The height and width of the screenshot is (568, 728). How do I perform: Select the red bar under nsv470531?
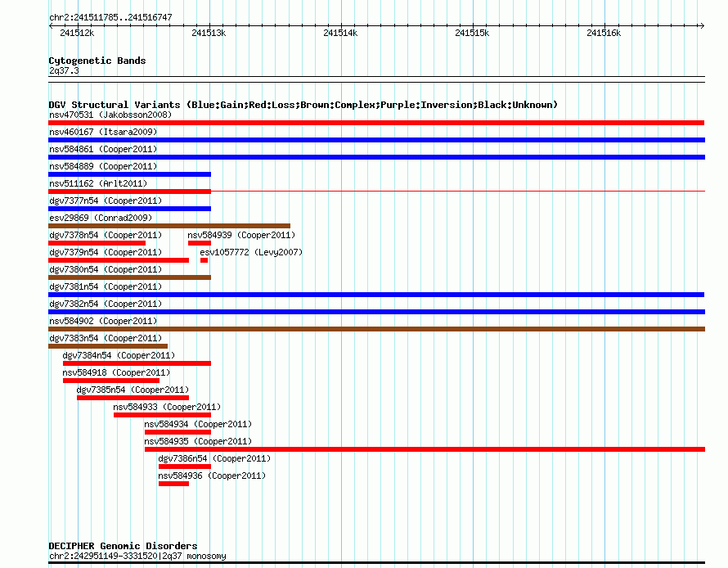click(x=376, y=123)
